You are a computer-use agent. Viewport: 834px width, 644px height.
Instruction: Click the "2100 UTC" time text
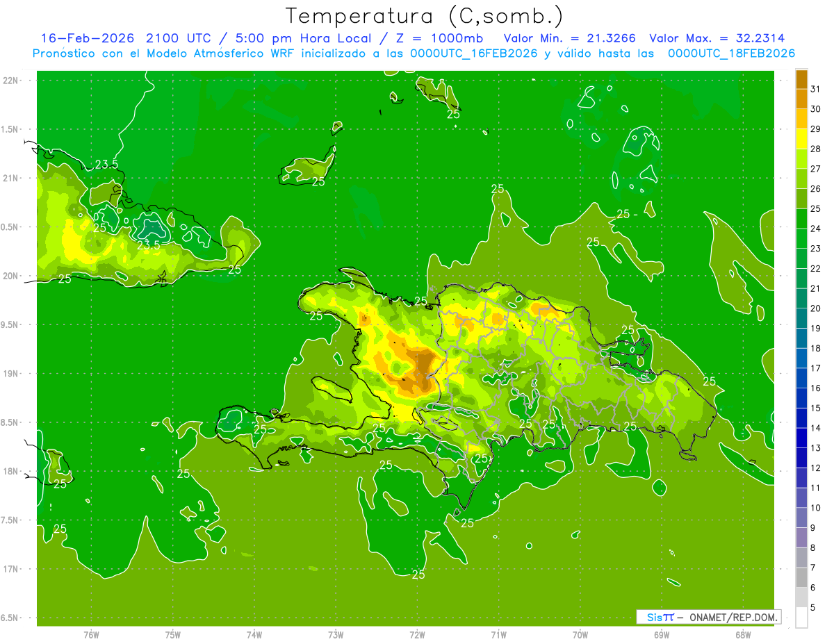179,38
